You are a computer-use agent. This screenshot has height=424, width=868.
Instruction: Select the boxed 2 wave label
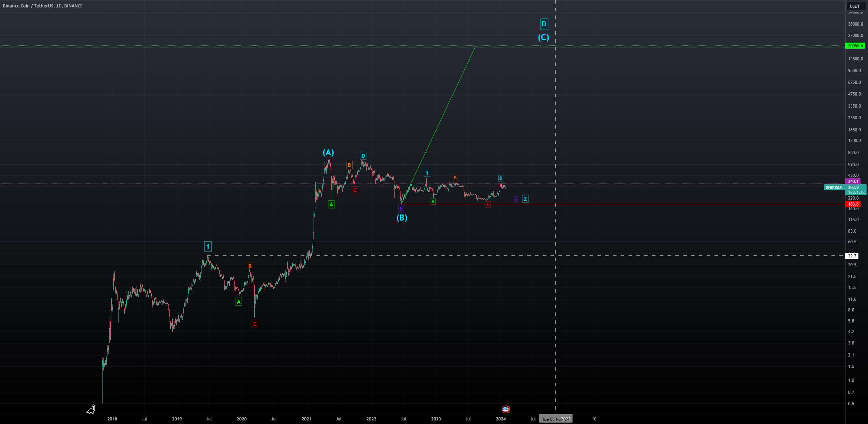(525, 199)
